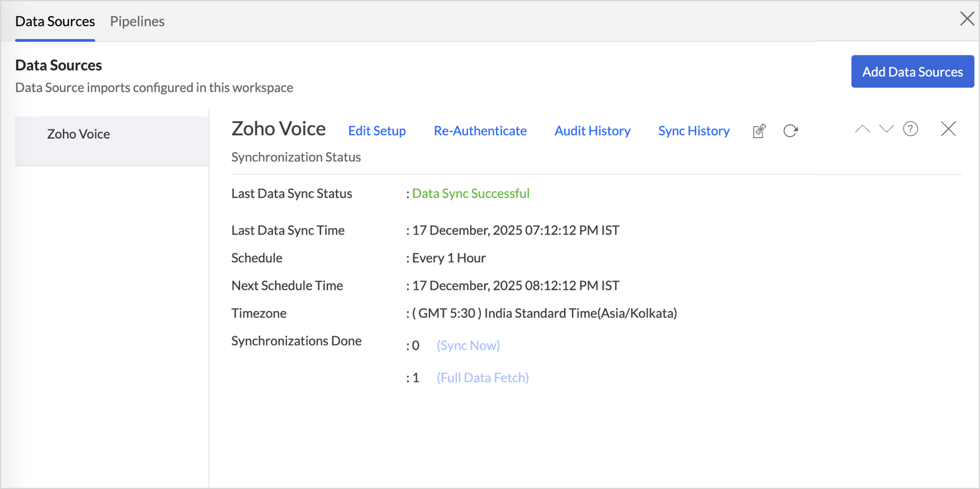Click the edit/rename pencil icon
Viewport: 980px width, 489px height.
[x=759, y=131]
